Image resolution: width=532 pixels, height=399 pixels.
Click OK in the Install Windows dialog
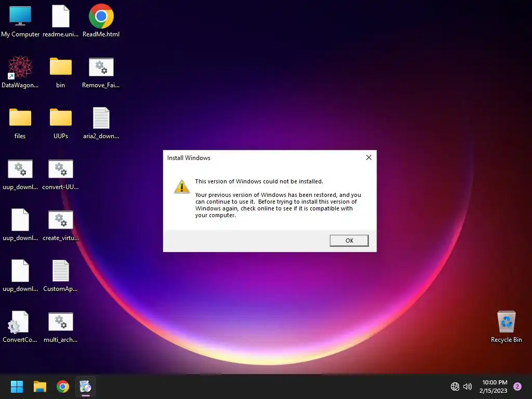tap(349, 241)
